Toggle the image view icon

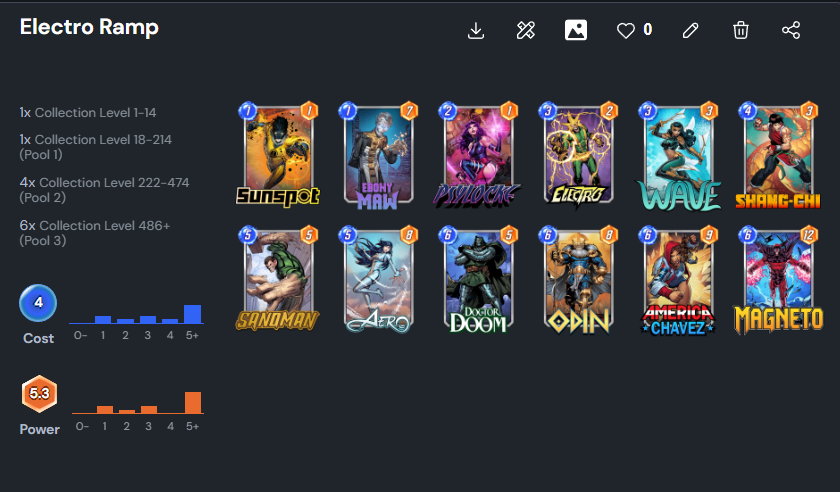pos(576,30)
